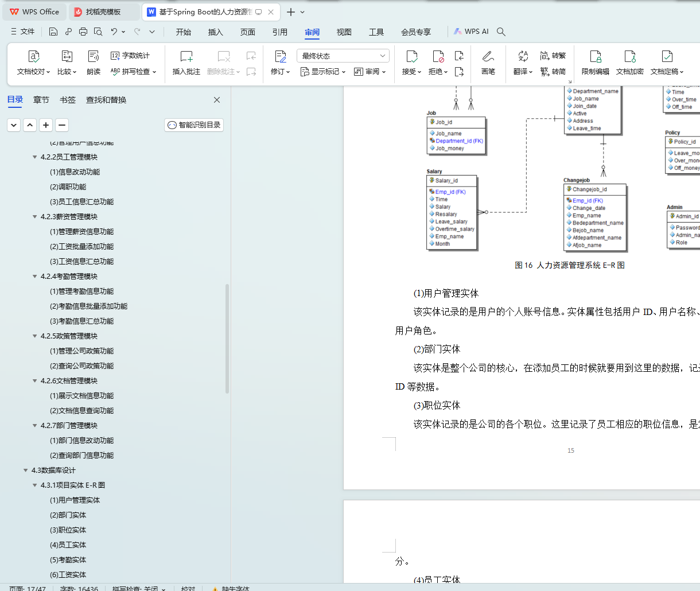Image resolution: width=700 pixels, height=591 pixels.
Task: Click the 图16 E-R diagram caption text
Action: (570, 265)
